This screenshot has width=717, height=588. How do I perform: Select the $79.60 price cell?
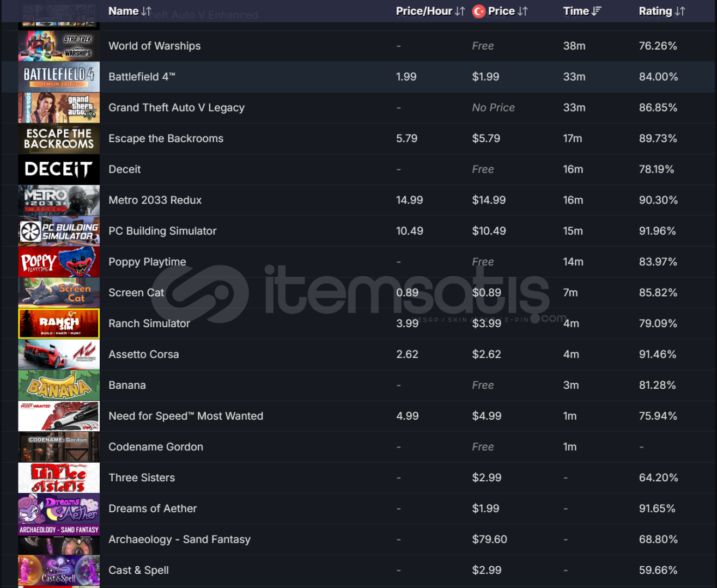(x=490, y=540)
